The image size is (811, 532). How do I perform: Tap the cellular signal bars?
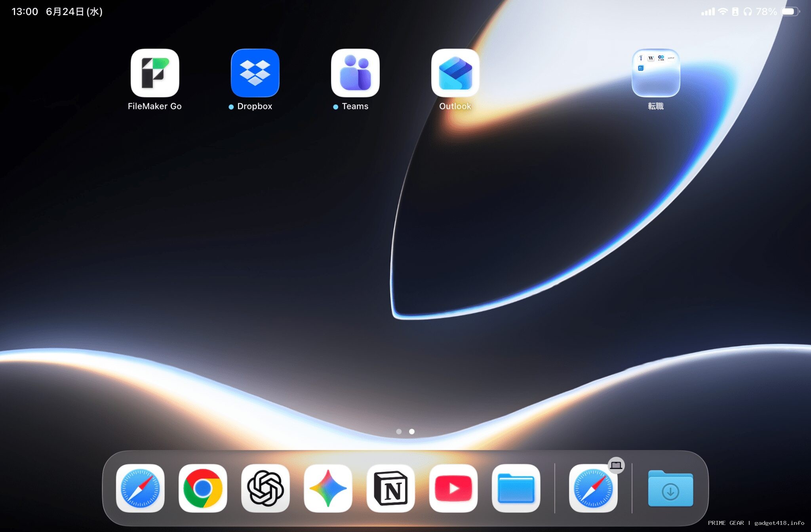pyautogui.click(x=708, y=12)
